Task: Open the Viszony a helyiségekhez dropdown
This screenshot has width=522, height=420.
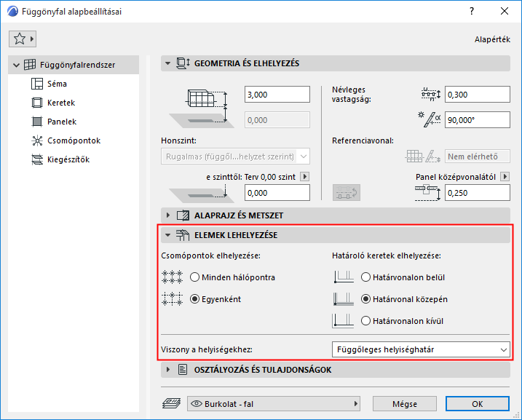Action: pos(421,349)
